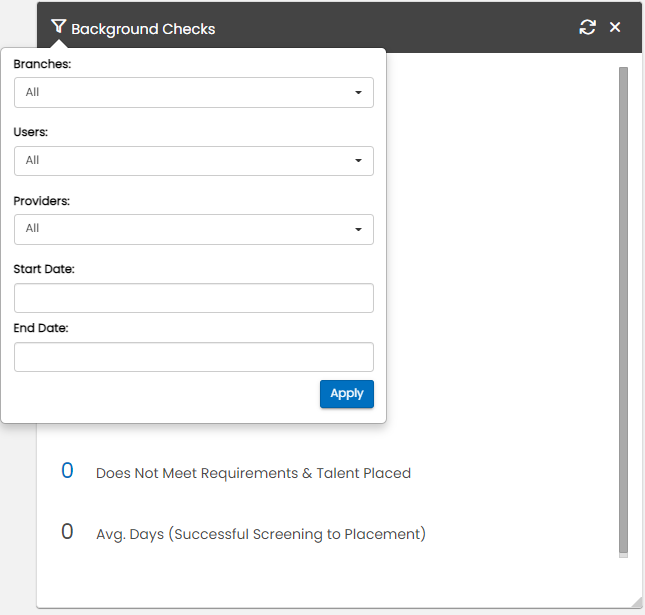Apply the selected filters

coord(347,394)
